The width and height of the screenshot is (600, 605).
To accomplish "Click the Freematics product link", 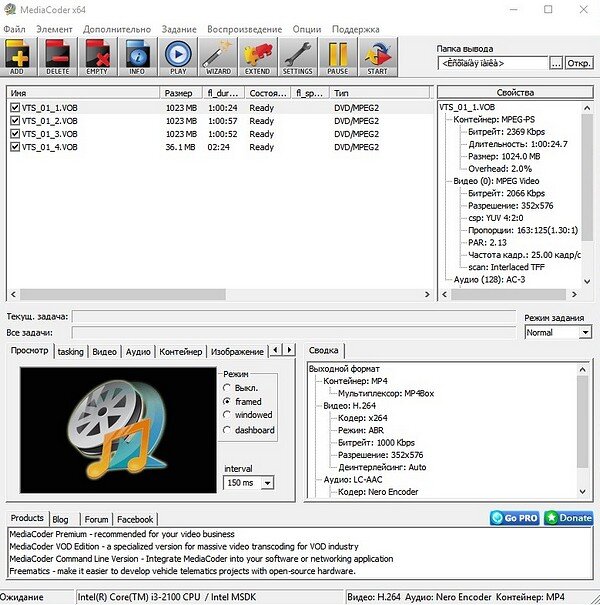I will (182, 571).
